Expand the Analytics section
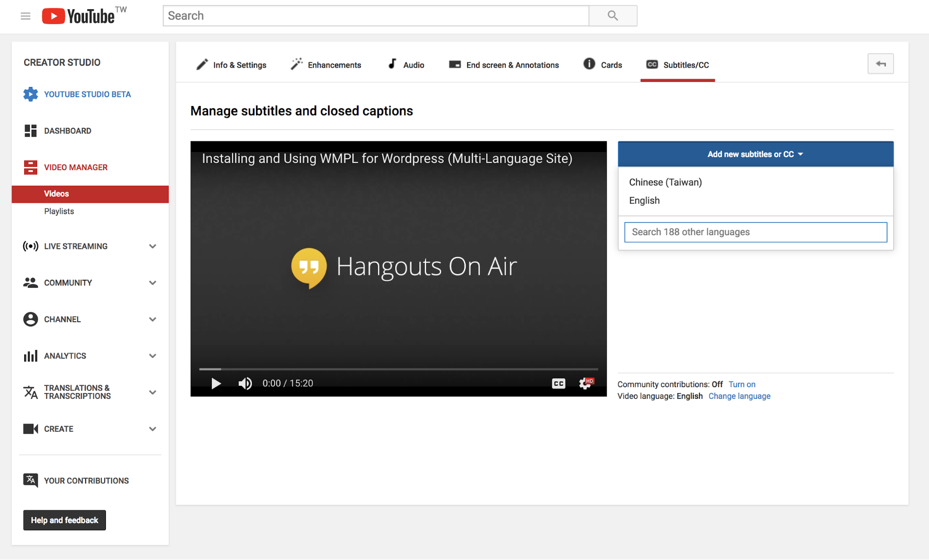Screen dimensions: 929x560 point(152,356)
